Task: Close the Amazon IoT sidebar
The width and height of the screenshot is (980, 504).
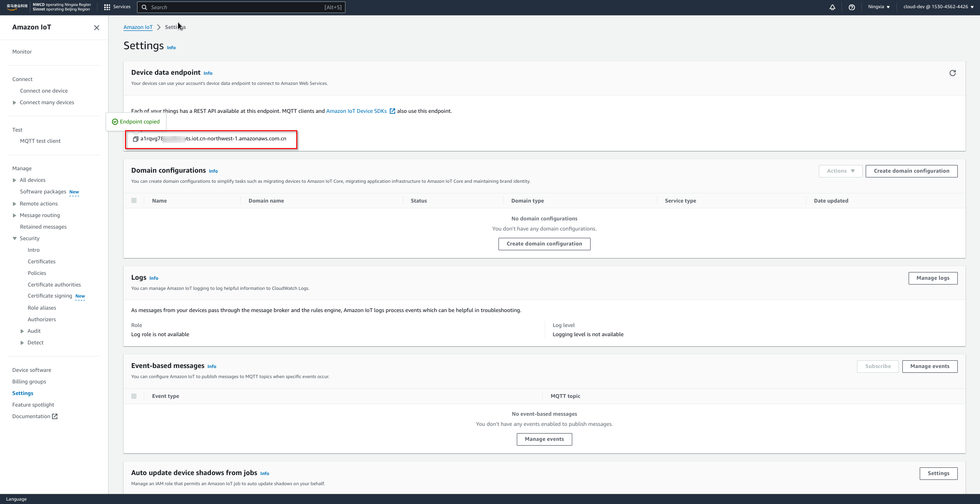Action: (96, 27)
